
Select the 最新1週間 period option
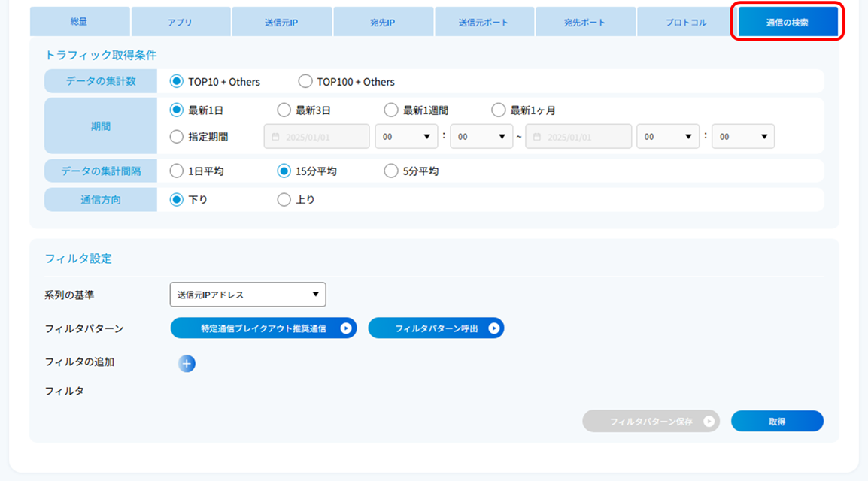[391, 110]
